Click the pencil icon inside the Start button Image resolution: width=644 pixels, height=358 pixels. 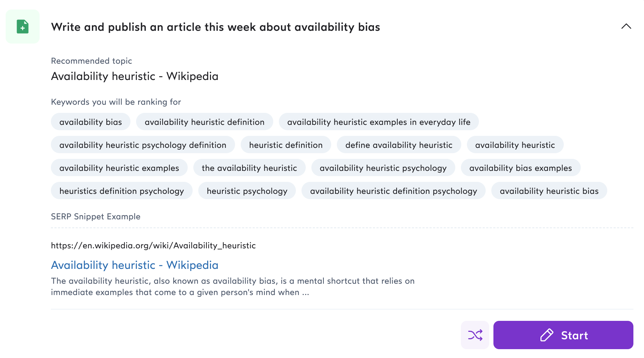546,335
